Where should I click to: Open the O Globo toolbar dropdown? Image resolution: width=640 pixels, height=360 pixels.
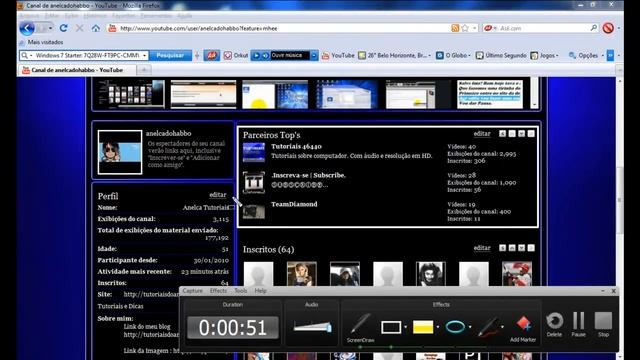(469, 55)
